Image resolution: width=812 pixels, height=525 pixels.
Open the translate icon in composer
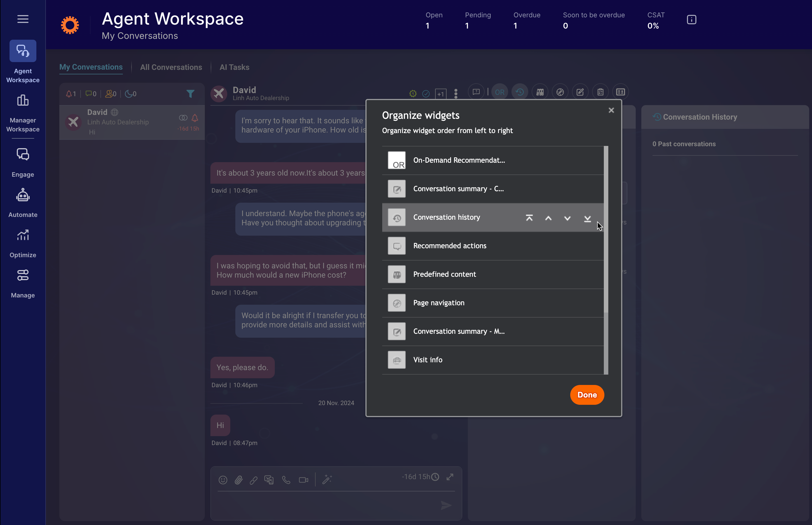click(x=269, y=480)
